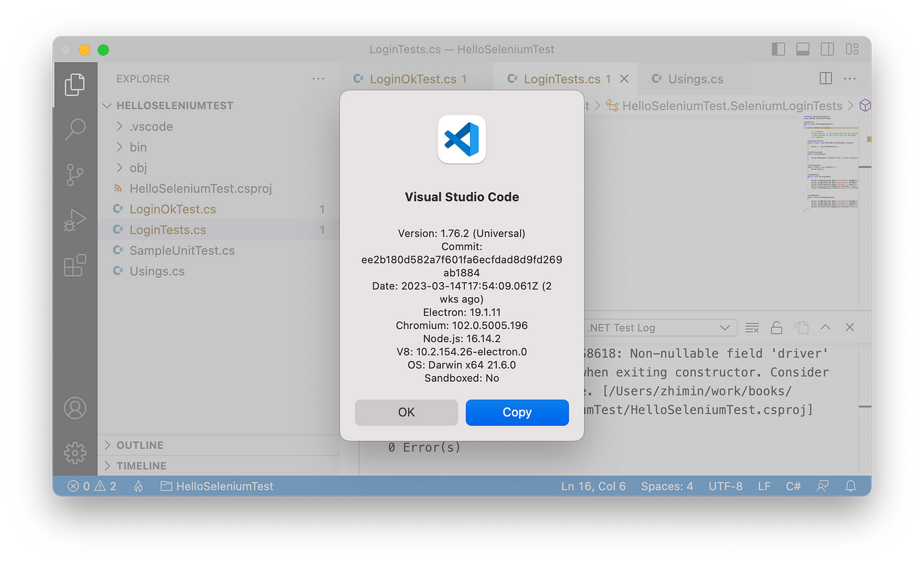Toggle bottom panel layout icon
This screenshot has height=566, width=924.
(x=803, y=50)
